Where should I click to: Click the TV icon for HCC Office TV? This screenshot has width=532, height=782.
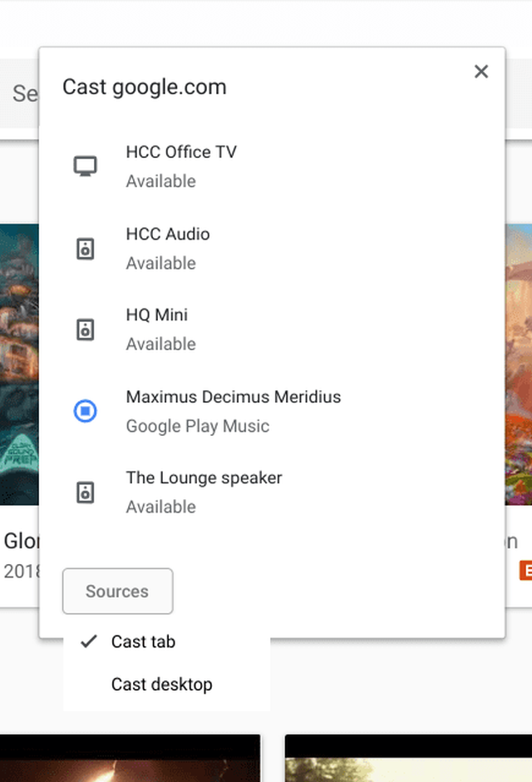[x=85, y=166]
